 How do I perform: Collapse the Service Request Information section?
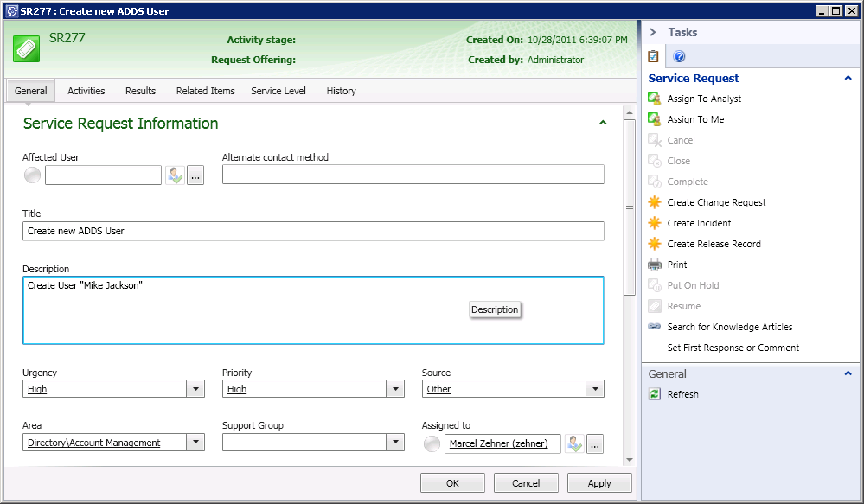click(603, 124)
